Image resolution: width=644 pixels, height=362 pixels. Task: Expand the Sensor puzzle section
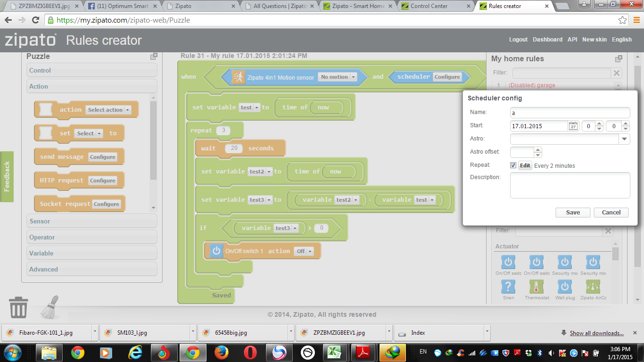click(92, 221)
